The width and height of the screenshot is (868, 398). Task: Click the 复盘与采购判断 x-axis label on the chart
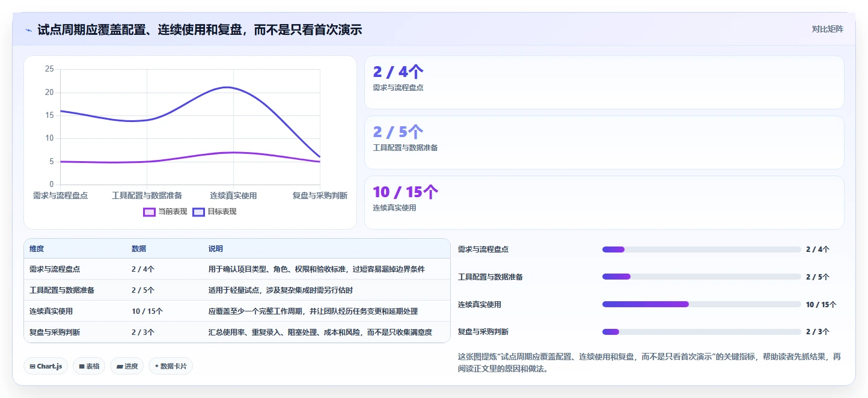[x=320, y=196]
